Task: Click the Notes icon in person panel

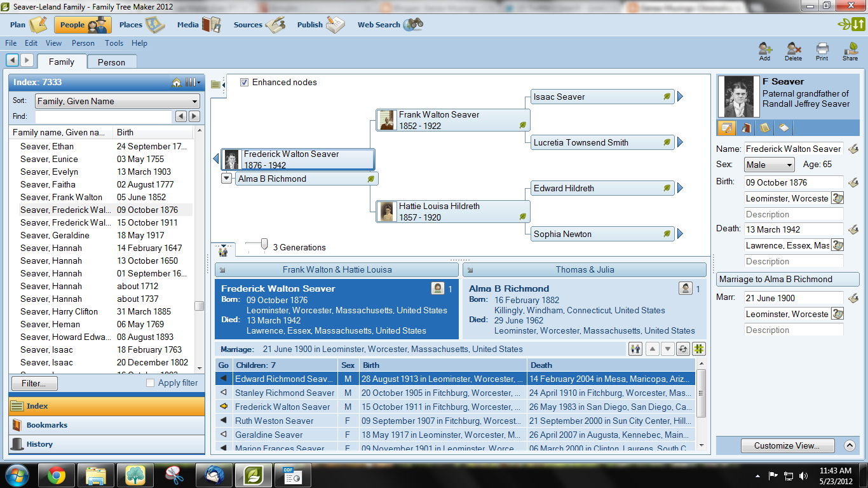Action: tap(765, 128)
